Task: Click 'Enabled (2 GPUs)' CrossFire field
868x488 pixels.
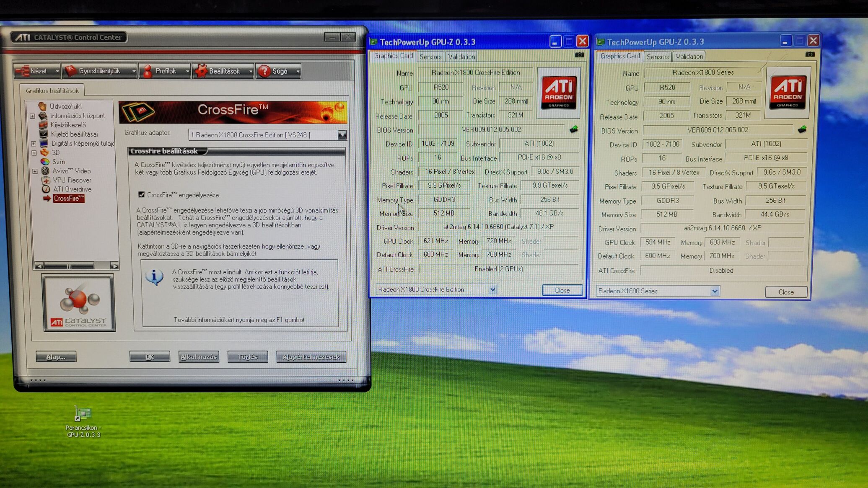Action: [x=499, y=269]
